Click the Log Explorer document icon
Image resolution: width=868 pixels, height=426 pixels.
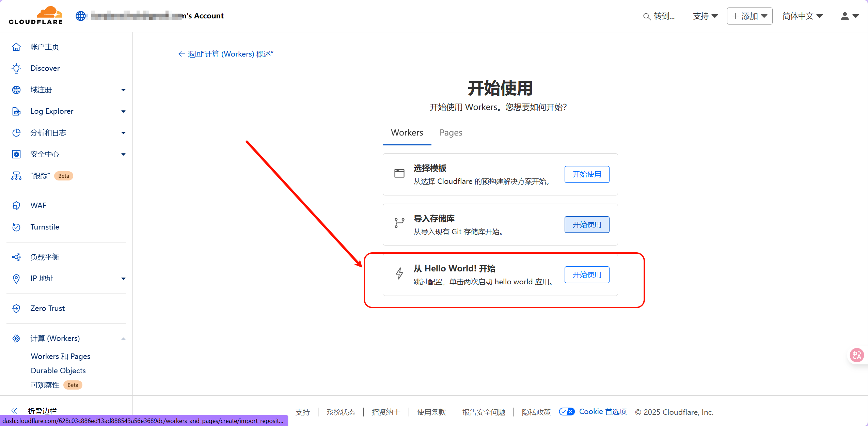point(16,111)
